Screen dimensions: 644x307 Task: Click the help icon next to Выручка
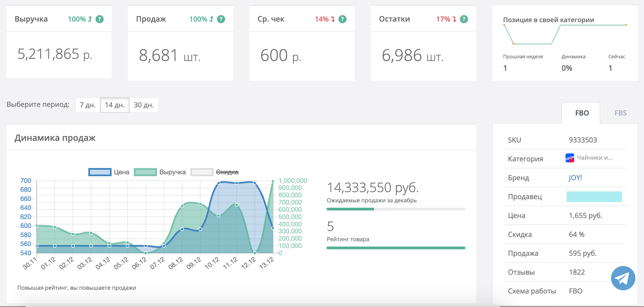click(x=99, y=19)
